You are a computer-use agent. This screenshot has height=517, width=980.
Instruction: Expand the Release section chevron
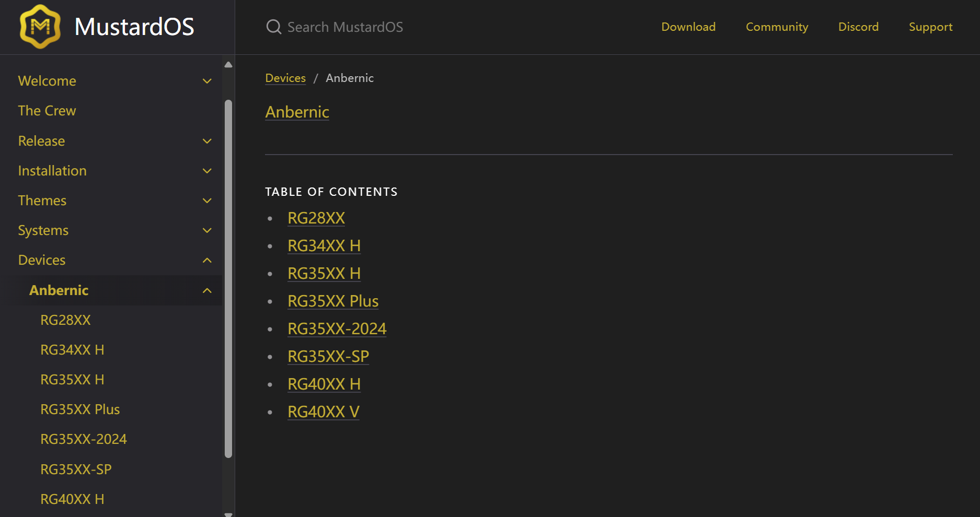[207, 141]
